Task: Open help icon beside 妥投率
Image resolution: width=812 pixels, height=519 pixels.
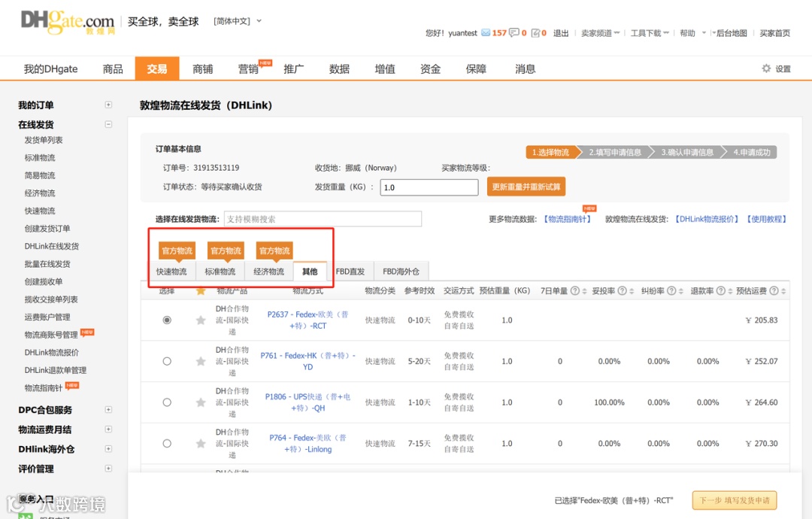Action: pyautogui.click(x=622, y=291)
